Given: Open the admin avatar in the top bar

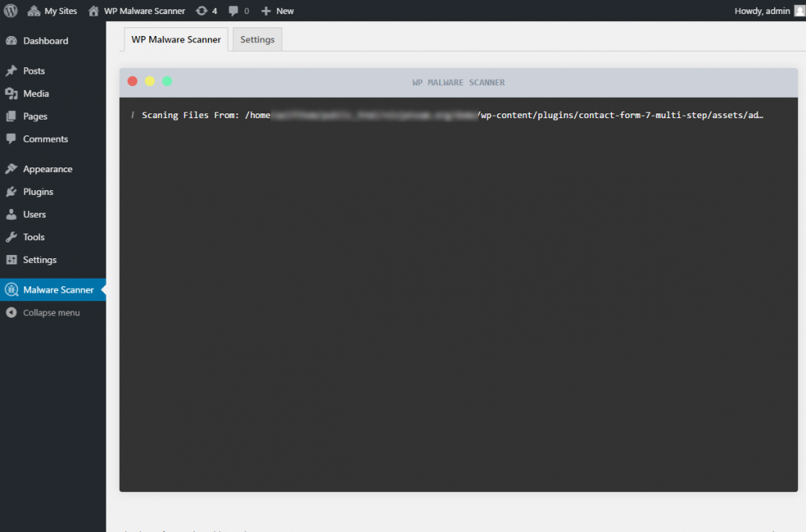Looking at the screenshot, I should click(x=800, y=11).
